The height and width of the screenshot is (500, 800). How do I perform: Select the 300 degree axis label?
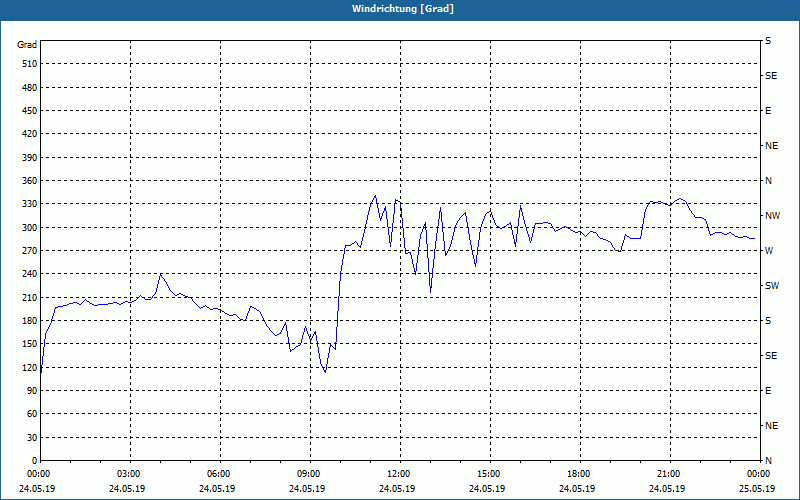pyautogui.click(x=30, y=228)
